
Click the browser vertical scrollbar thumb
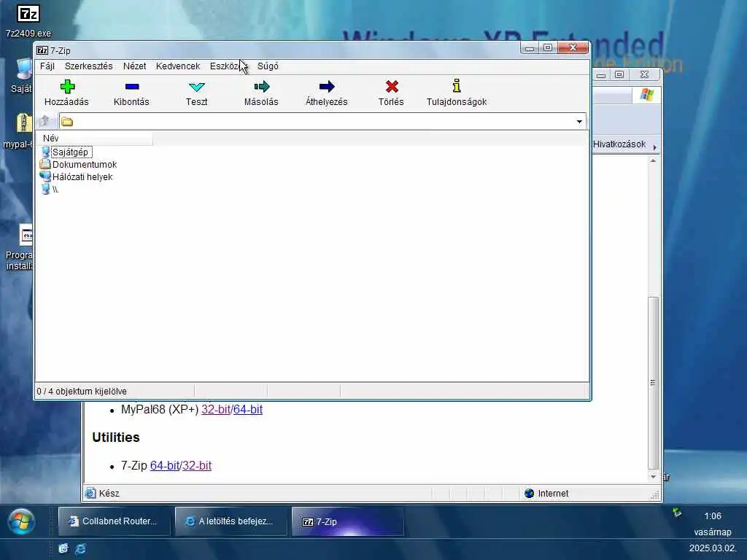(653, 383)
